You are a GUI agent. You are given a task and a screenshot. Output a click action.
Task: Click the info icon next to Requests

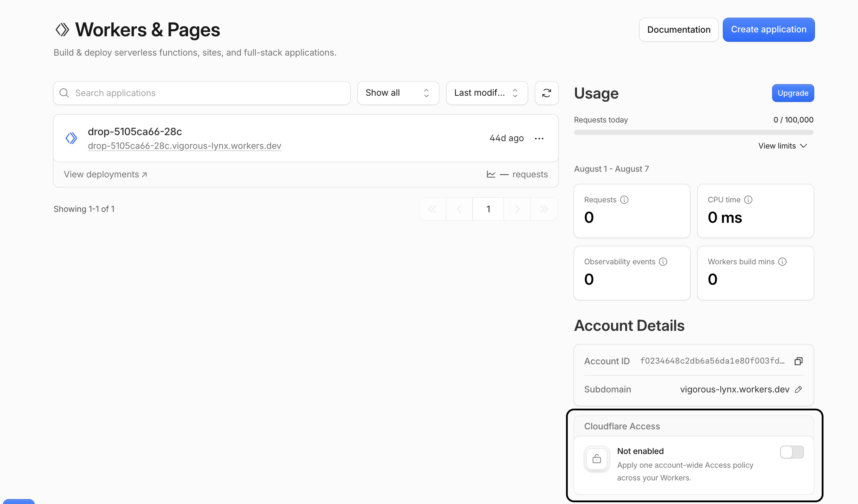click(x=624, y=200)
